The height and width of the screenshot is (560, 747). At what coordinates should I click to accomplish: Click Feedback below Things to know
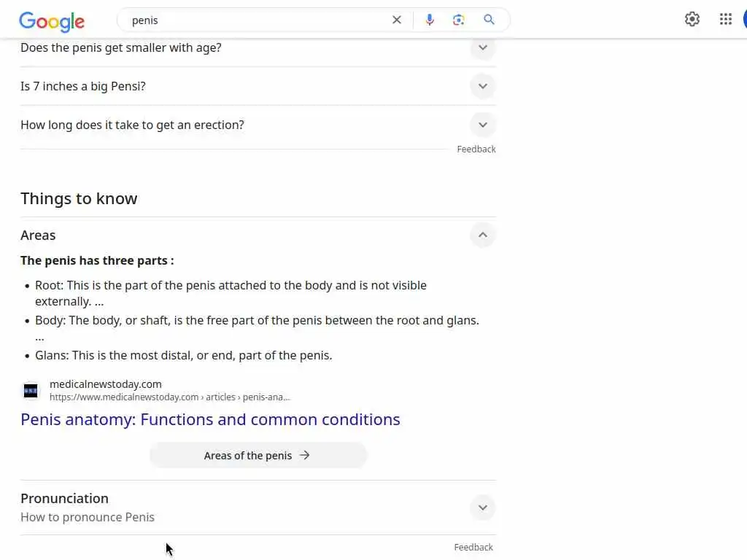click(473, 548)
